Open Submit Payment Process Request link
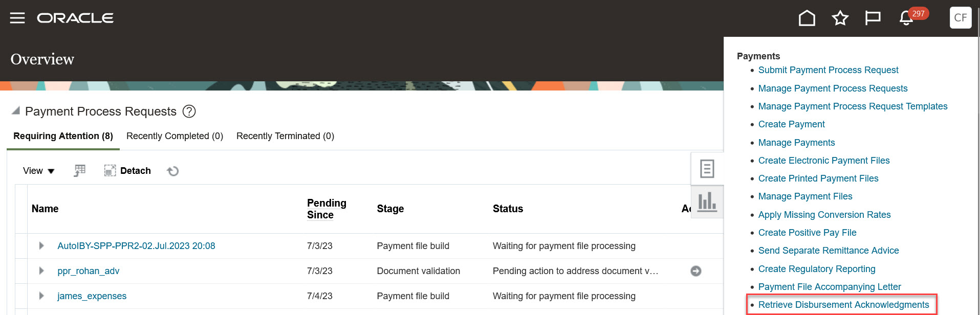The image size is (980, 315). pyautogui.click(x=828, y=70)
